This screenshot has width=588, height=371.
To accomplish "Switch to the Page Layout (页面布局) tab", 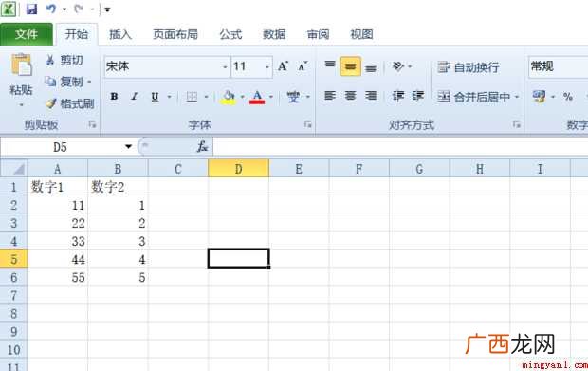I will click(x=175, y=34).
